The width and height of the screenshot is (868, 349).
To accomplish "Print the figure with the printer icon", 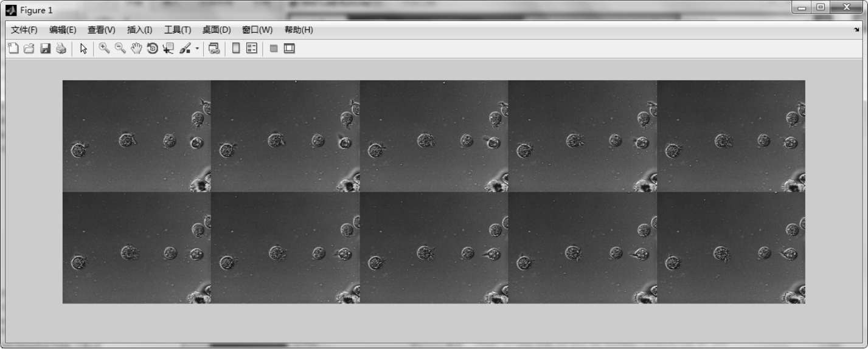I will (x=61, y=49).
